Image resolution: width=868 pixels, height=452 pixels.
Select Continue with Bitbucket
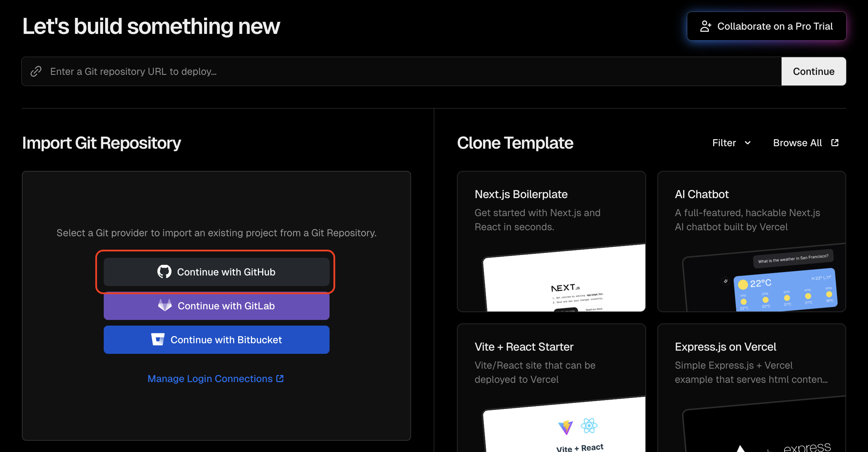[216, 340]
